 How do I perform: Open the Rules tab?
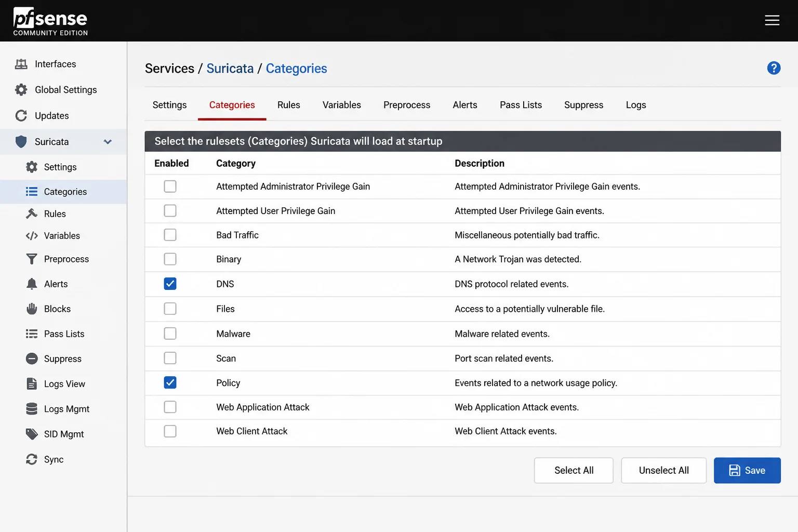coord(289,105)
